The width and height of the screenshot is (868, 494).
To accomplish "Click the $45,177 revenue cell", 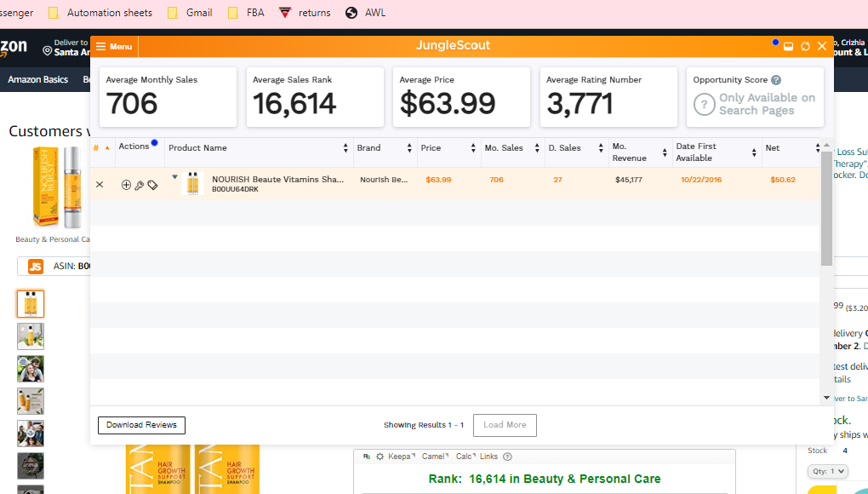I will click(629, 180).
